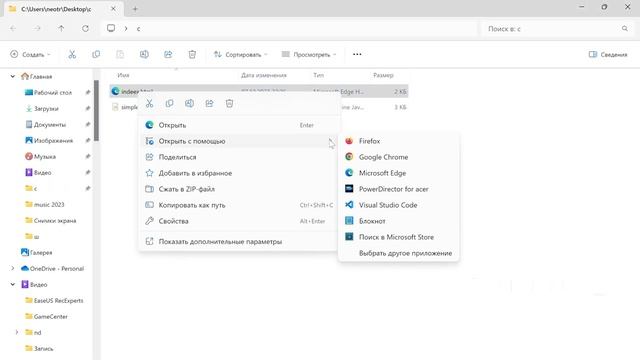Click the Share icon in the toolbar

pos(168,54)
